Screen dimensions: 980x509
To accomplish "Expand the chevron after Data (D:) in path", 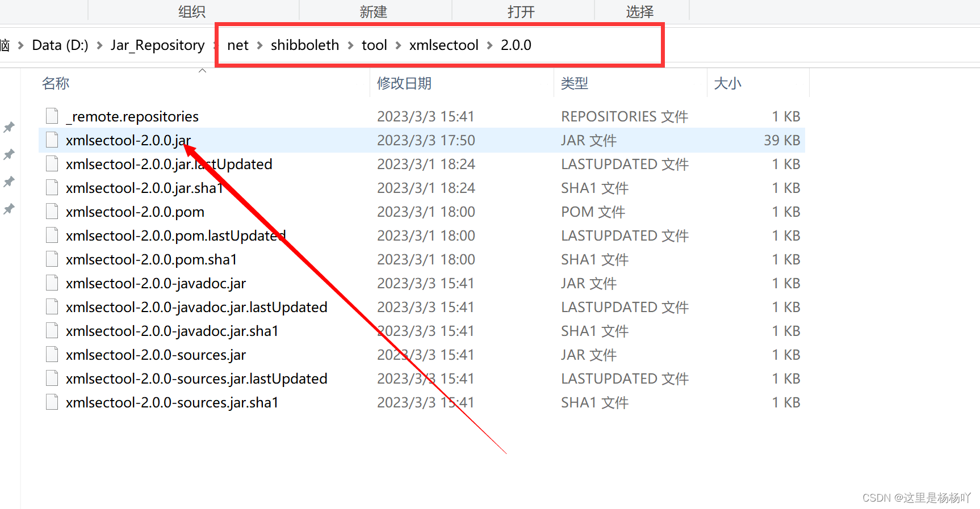I will coord(99,45).
